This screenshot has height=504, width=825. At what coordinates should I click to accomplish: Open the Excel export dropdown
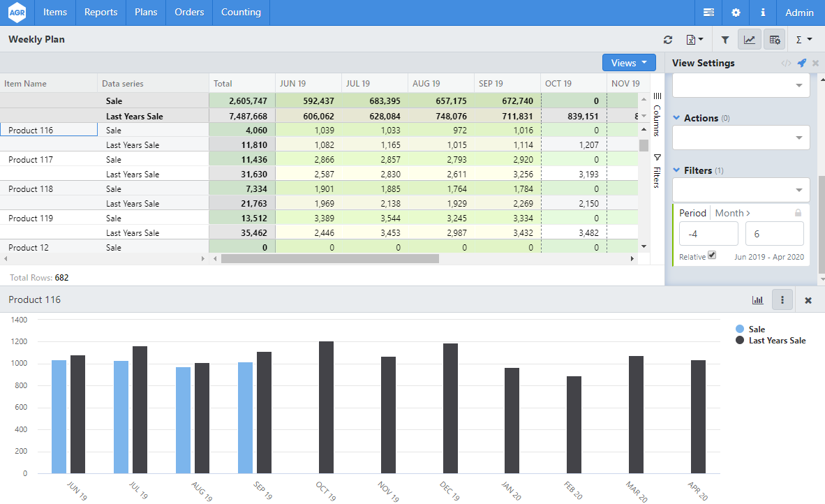[x=694, y=40]
